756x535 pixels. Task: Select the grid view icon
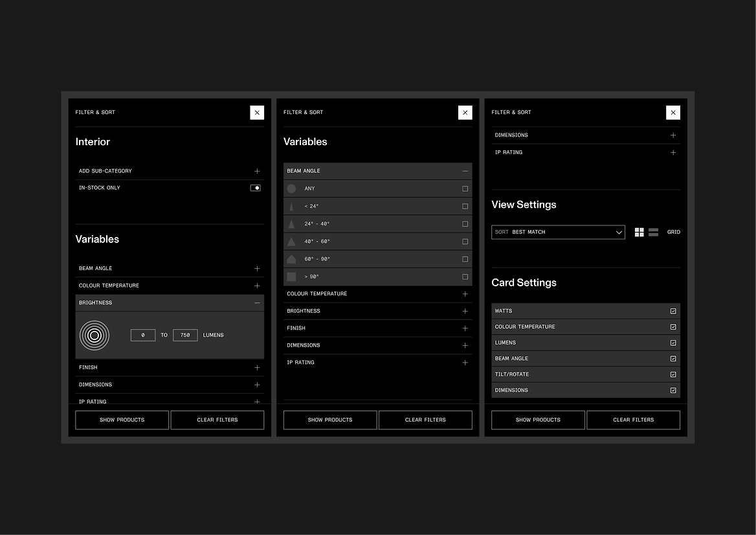[x=639, y=232]
